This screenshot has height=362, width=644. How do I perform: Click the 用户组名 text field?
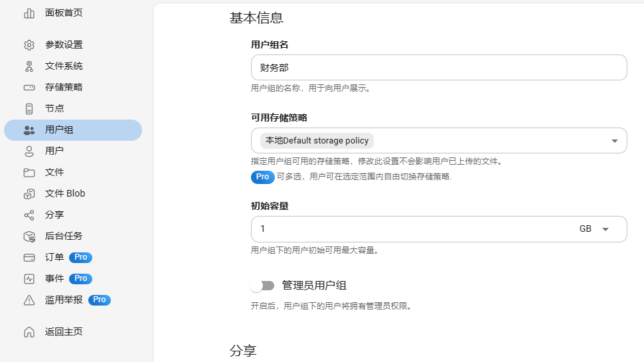pyautogui.click(x=439, y=67)
